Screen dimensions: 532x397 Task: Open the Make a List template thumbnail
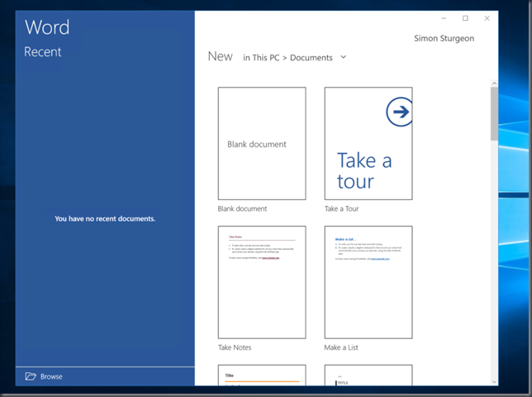tap(368, 282)
